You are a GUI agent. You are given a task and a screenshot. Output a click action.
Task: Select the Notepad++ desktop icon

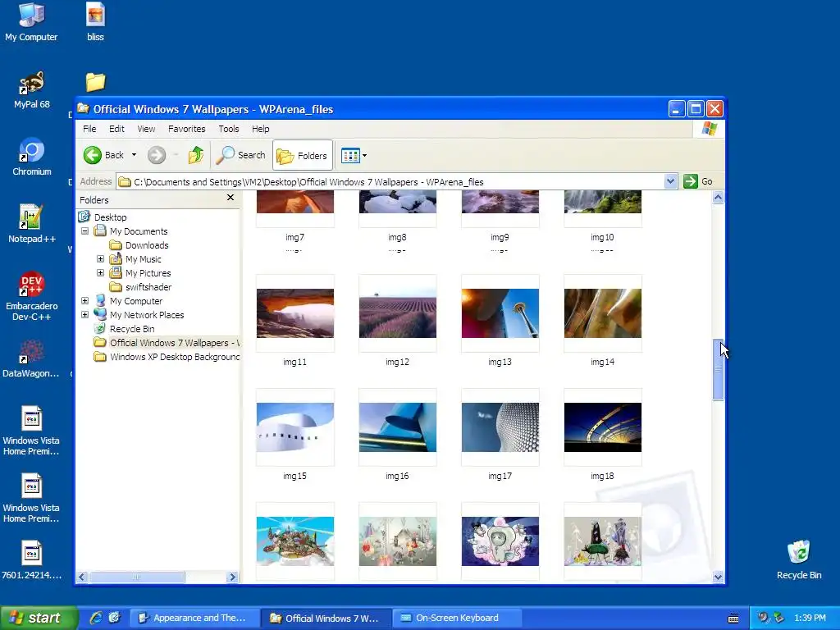32,225
